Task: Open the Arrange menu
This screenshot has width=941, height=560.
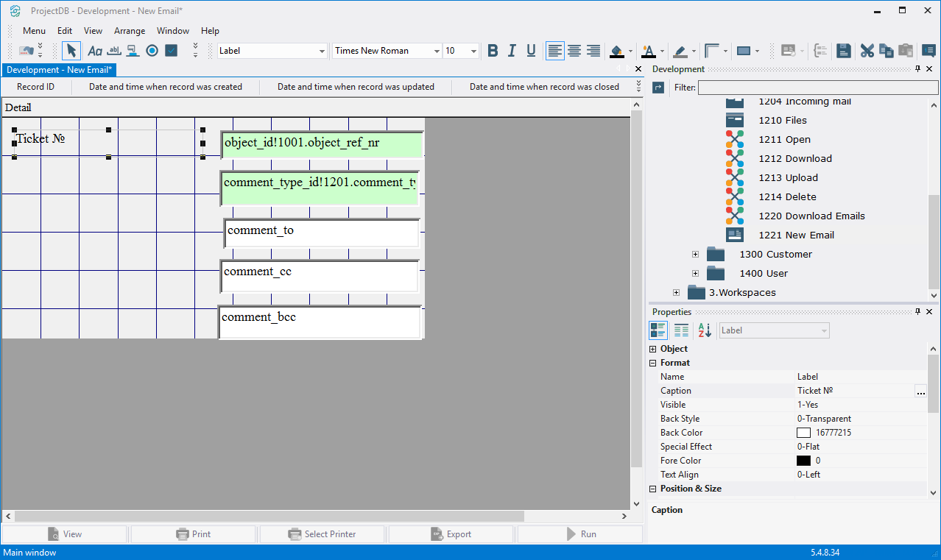Action: [x=130, y=31]
